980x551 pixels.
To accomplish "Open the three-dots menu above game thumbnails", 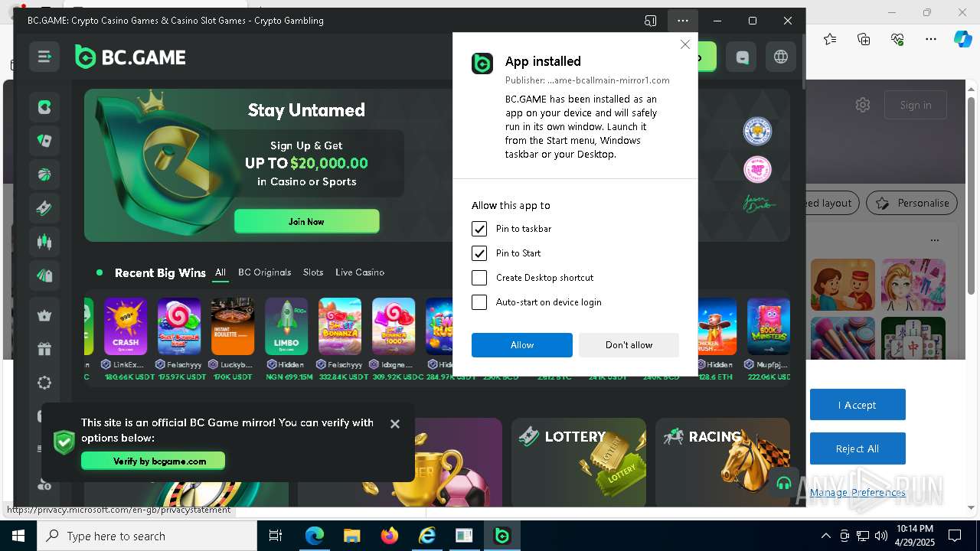I will click(x=934, y=240).
